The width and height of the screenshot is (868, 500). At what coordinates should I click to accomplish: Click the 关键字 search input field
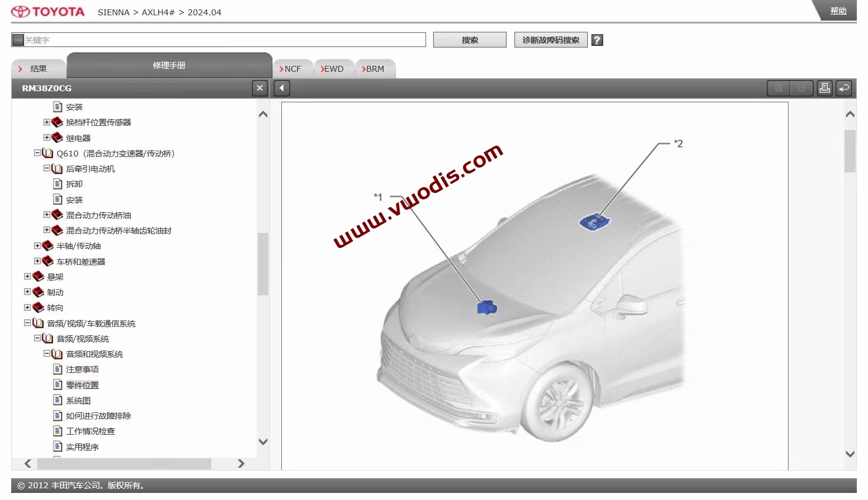(x=224, y=40)
